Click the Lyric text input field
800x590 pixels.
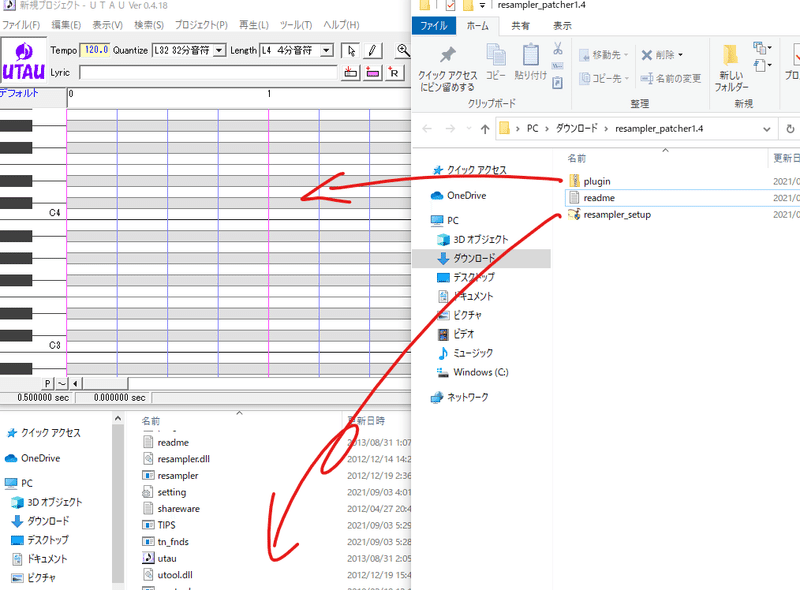(208, 72)
